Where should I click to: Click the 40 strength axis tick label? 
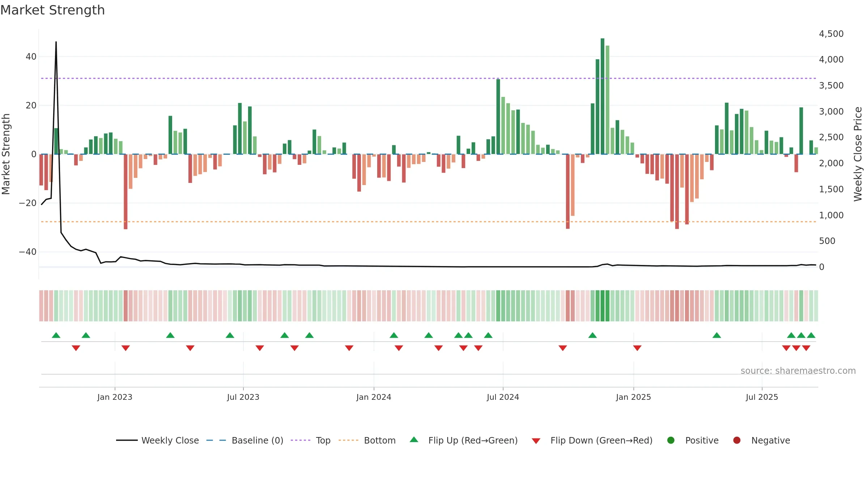31,57
